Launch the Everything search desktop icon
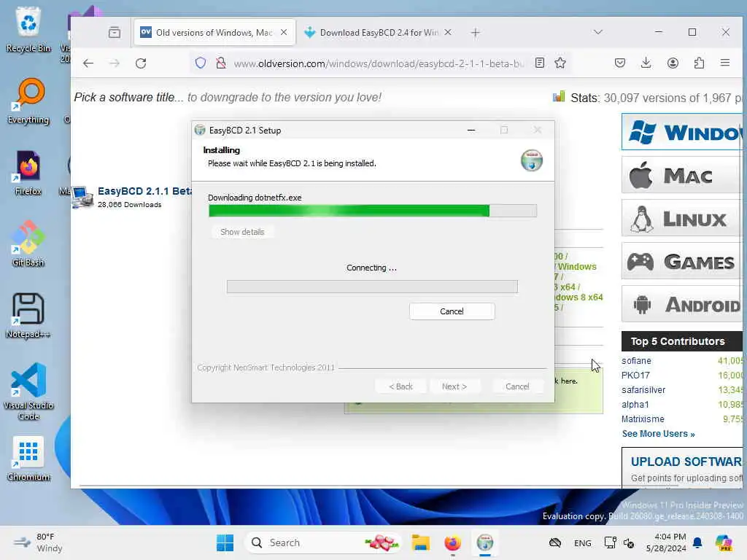The height and width of the screenshot is (560, 747). [x=28, y=101]
